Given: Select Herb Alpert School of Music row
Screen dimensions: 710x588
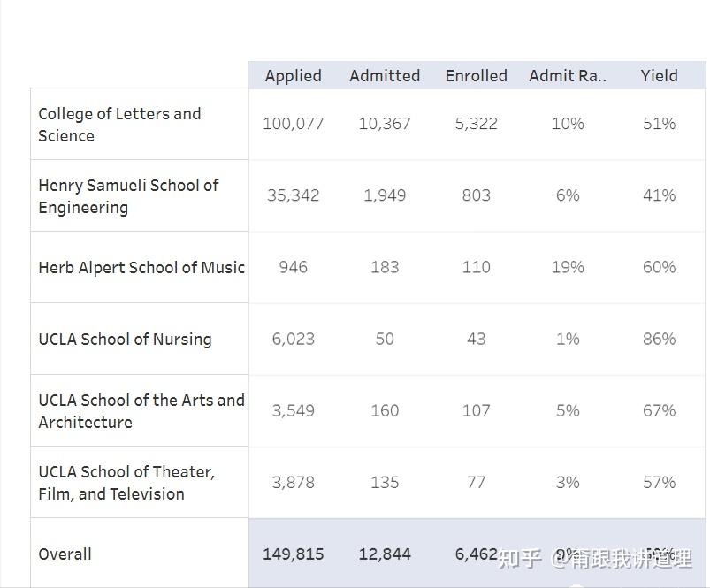Looking at the screenshot, I should pos(141,267).
